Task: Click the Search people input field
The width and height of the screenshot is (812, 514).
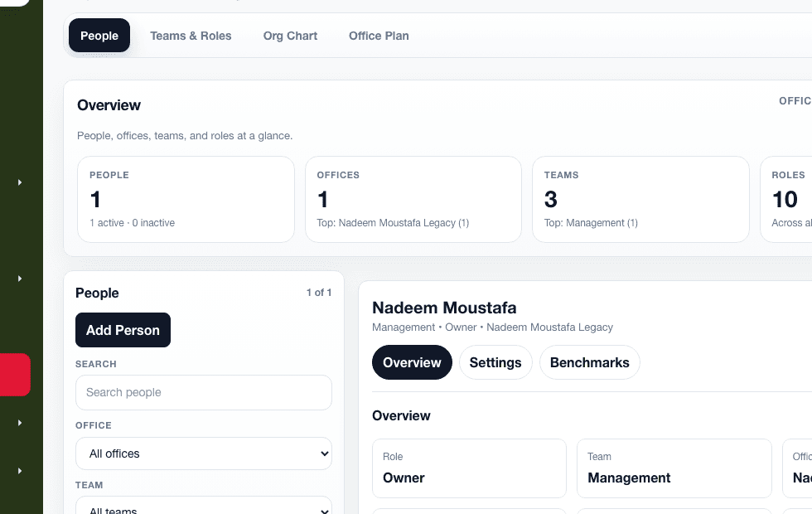Action: (x=203, y=392)
